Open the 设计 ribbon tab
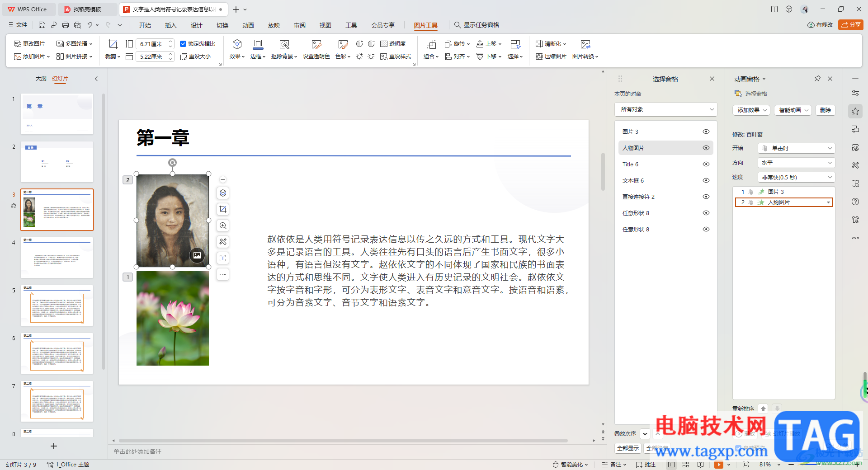Viewport: 868px width, 470px height. pyautogui.click(x=197, y=25)
